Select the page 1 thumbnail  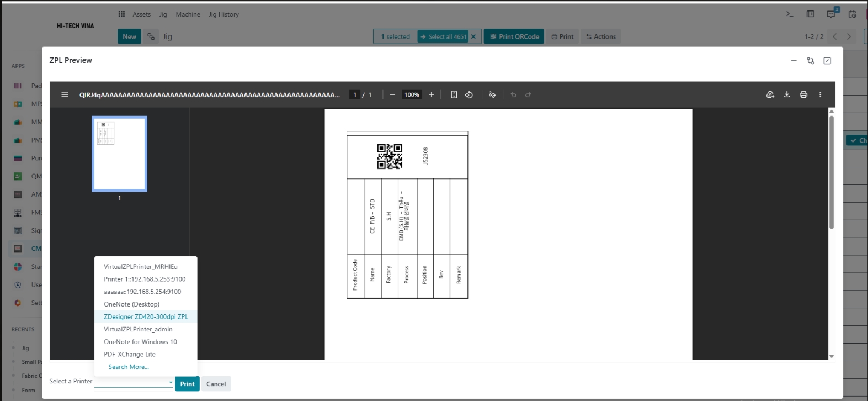119,154
